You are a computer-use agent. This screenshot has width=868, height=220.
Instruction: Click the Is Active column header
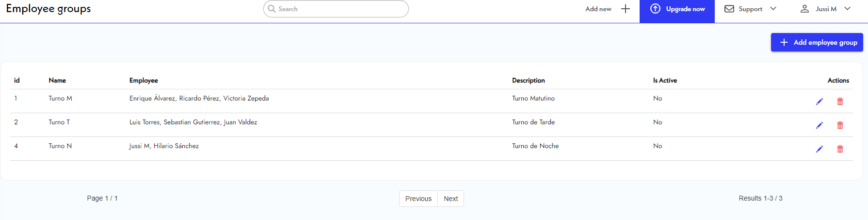665,81
